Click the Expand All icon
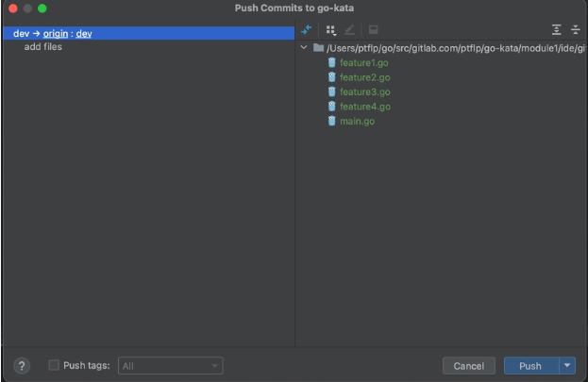This screenshot has height=382, width=588. tap(556, 30)
